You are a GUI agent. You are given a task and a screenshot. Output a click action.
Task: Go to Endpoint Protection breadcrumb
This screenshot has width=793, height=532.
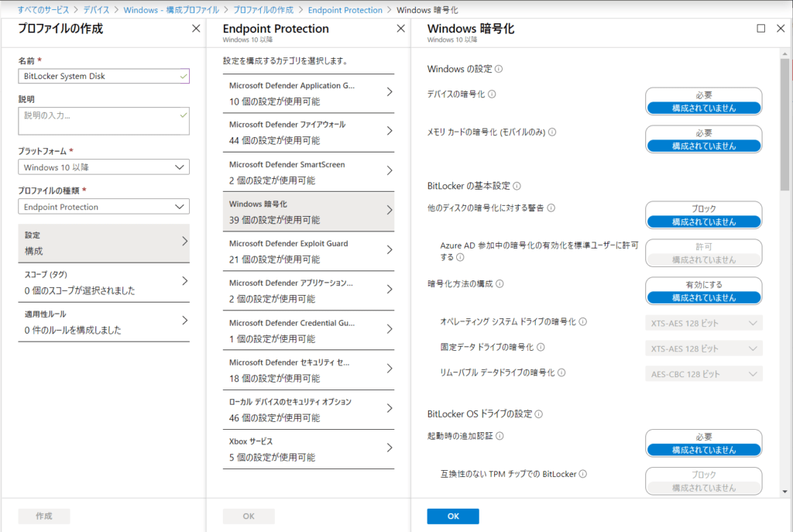tap(345, 10)
